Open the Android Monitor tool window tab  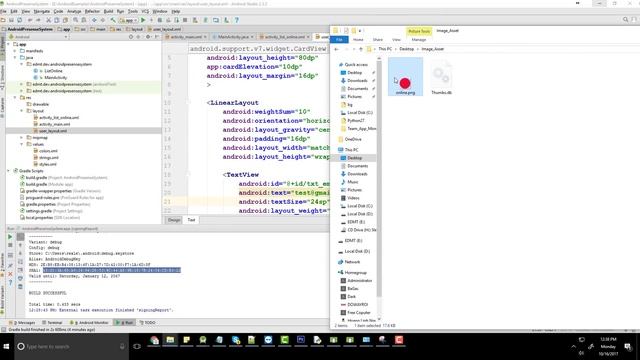click(x=89, y=322)
